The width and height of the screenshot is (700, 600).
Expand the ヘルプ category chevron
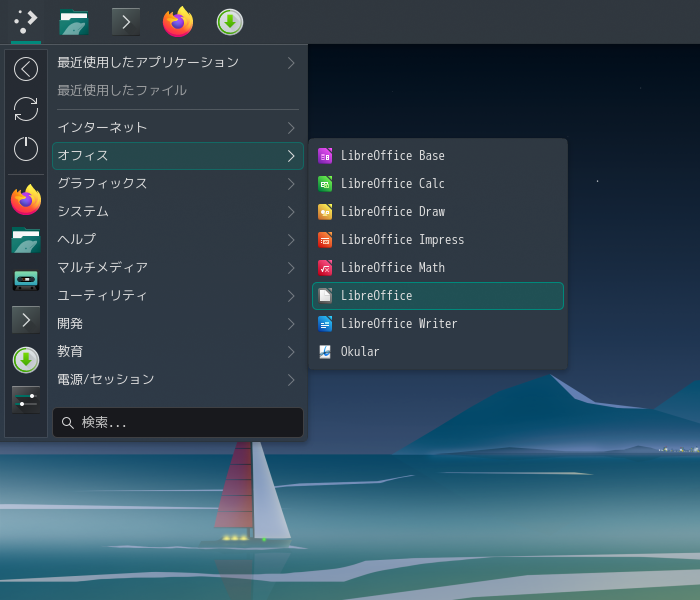291,240
